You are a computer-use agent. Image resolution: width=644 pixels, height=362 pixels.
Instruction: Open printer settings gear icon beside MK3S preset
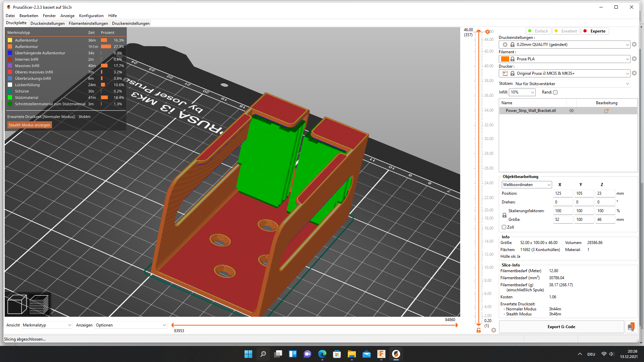pyautogui.click(x=634, y=73)
